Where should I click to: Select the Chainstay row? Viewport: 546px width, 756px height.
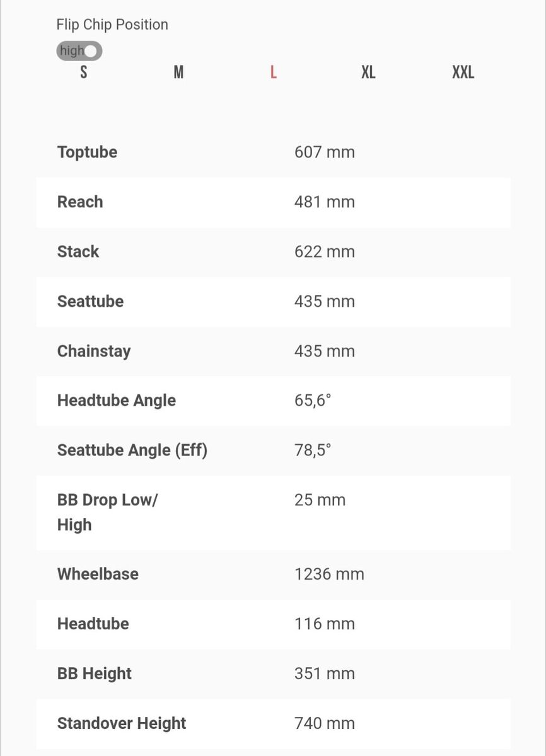tap(94, 352)
